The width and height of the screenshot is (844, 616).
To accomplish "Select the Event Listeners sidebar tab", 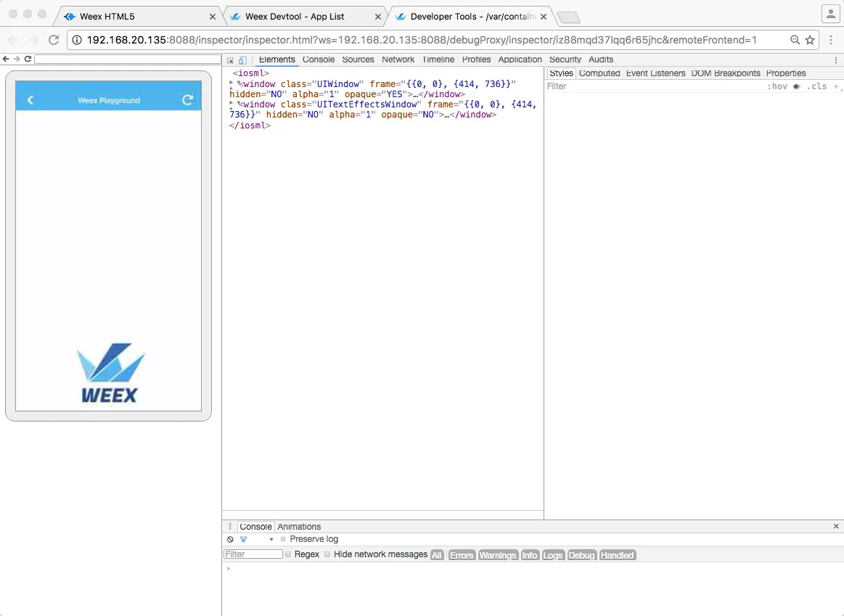I will (x=655, y=73).
